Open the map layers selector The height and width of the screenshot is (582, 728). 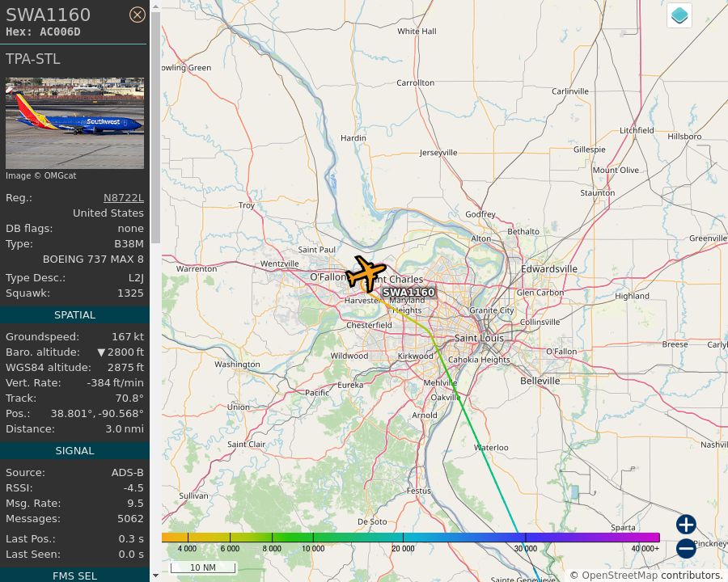point(679,15)
